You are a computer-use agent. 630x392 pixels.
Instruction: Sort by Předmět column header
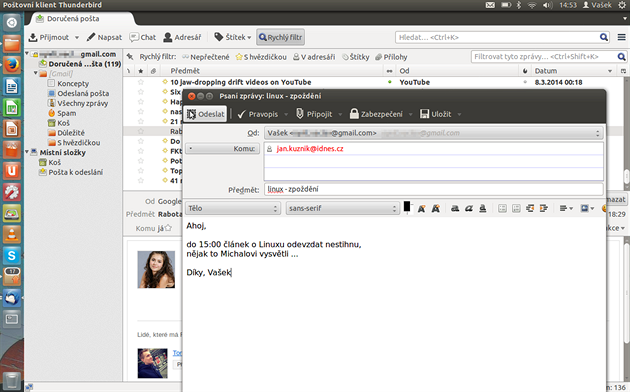(272, 71)
